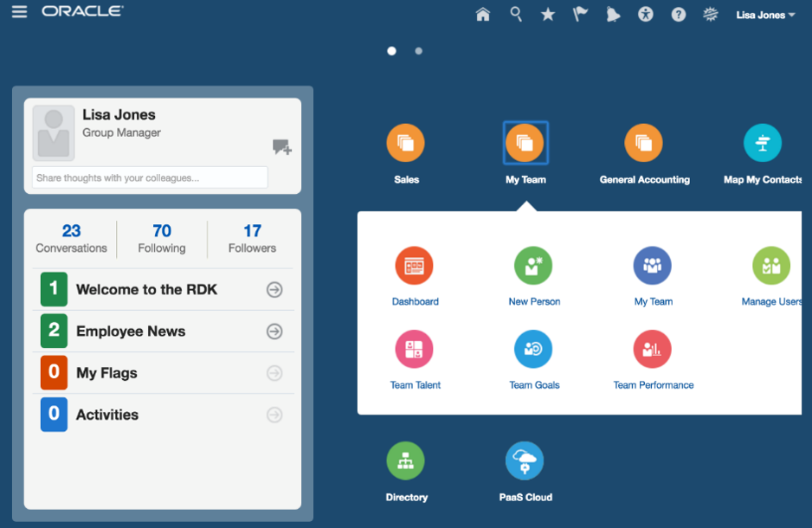The image size is (812, 528).
Task: Click Lisa Jones profile avatar
Action: [x=54, y=133]
